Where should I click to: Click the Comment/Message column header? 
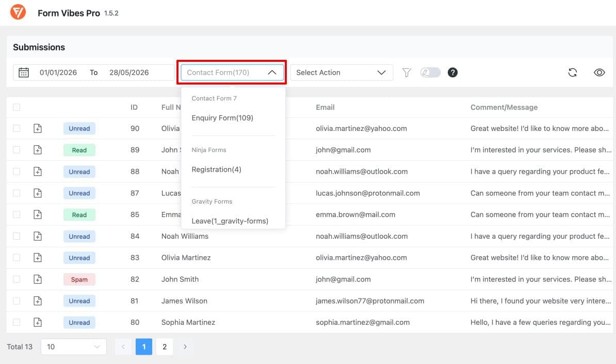[x=504, y=107]
